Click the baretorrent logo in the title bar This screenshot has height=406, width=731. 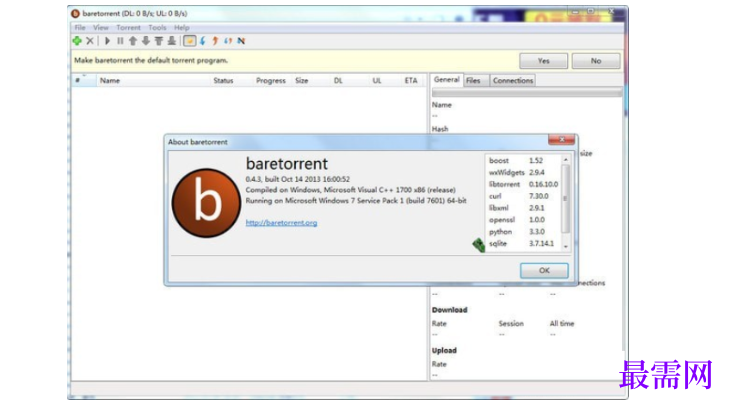coord(76,14)
